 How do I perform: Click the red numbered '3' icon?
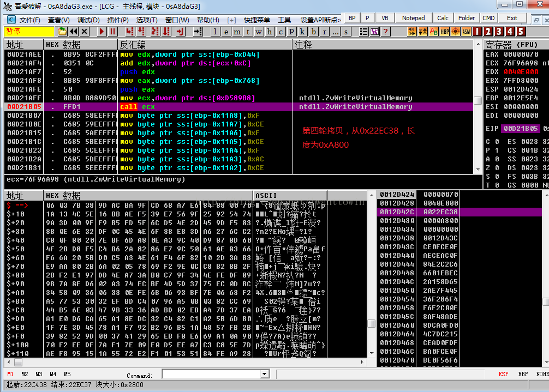coord(499,32)
